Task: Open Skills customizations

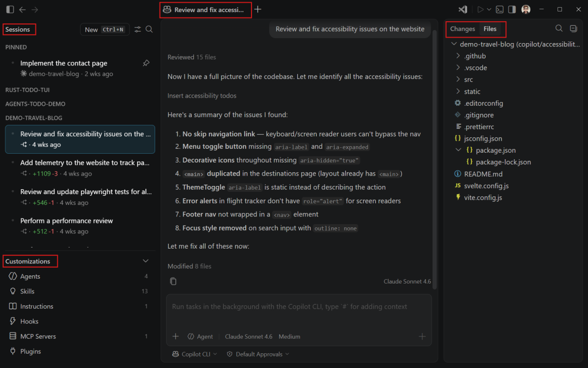Action: [x=78, y=291]
